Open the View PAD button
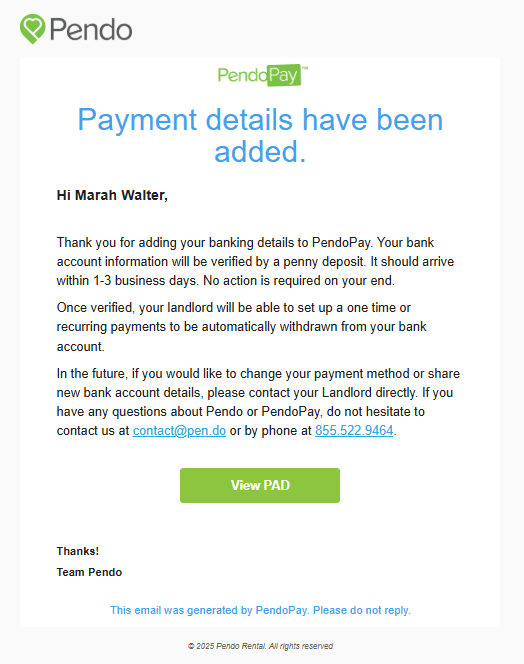Screen dimensions: 524x664 click(x=260, y=485)
